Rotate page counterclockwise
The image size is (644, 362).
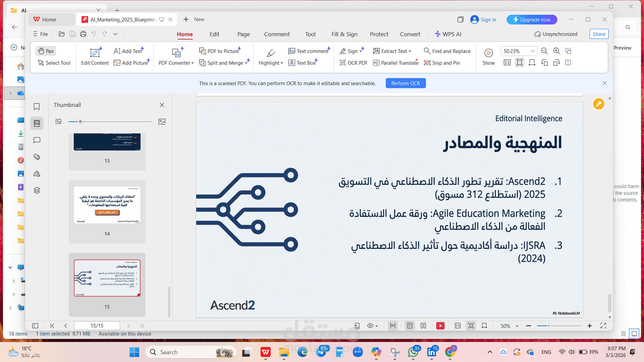tap(544, 63)
